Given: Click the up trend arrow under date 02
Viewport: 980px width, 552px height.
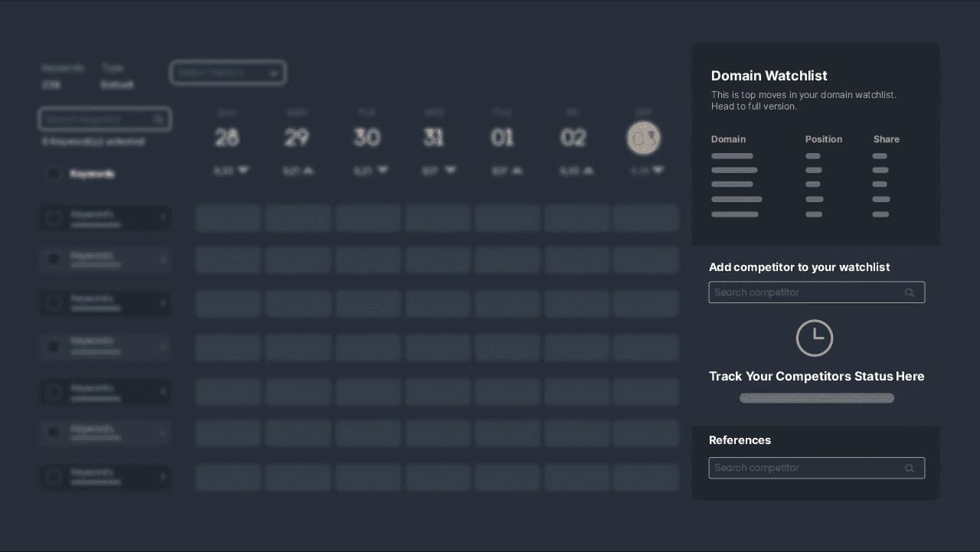Looking at the screenshot, I should pos(586,171).
